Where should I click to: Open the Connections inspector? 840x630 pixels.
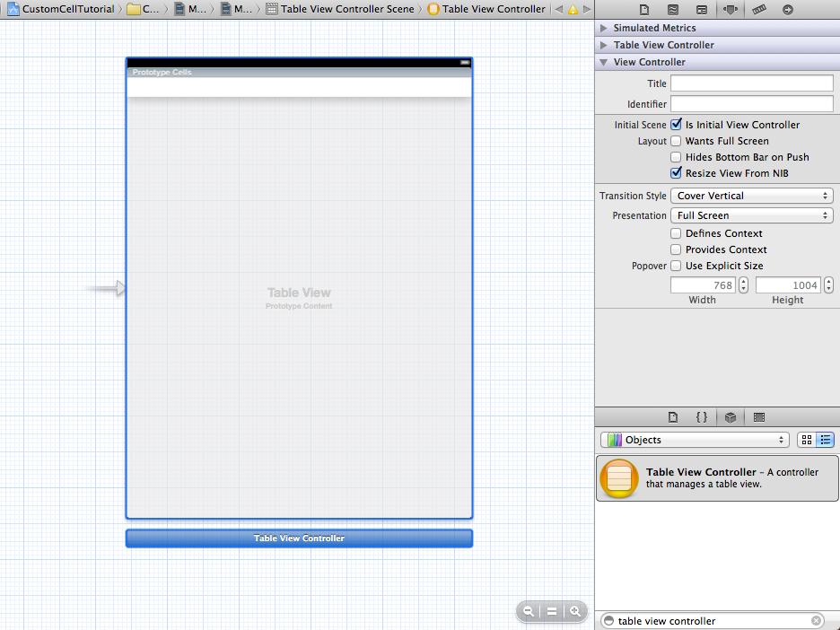[x=790, y=9]
